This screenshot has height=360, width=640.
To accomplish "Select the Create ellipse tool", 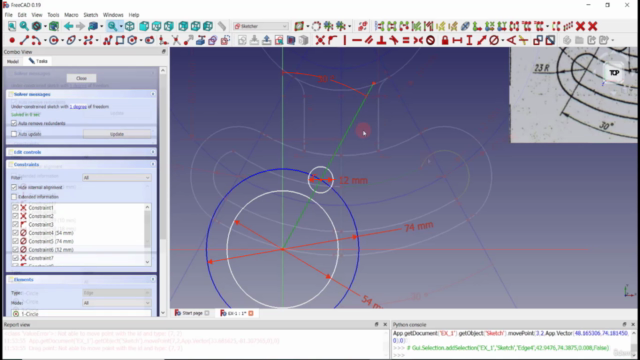I will pos(71,40).
